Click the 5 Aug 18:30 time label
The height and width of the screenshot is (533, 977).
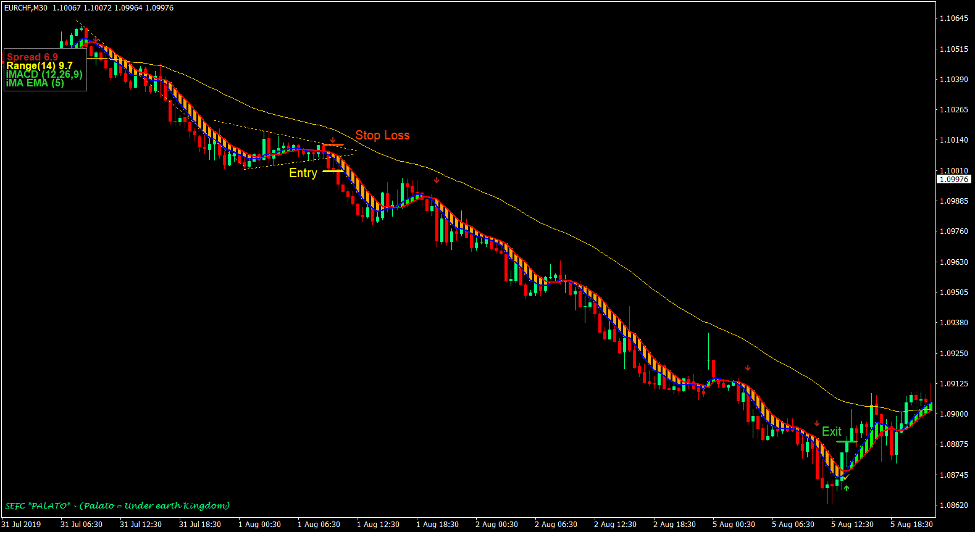click(912, 524)
